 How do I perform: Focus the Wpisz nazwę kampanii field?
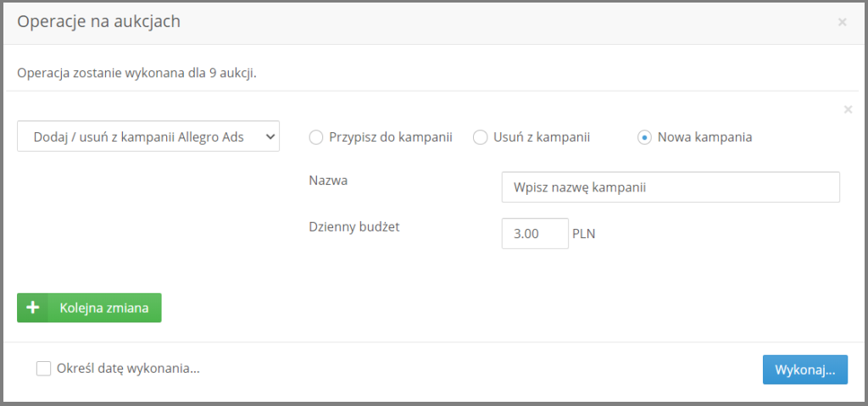[x=670, y=187]
